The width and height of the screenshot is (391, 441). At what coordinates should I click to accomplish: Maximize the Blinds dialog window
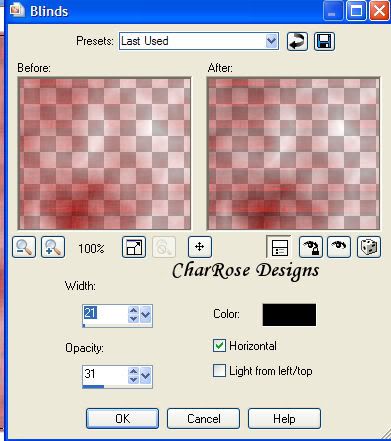pos(356,11)
